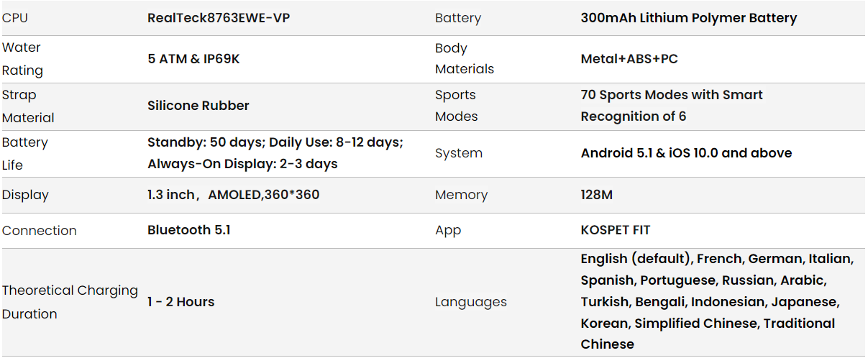Click the 5 ATM & IP69K value
Viewport: 868px width, 358px height.
coord(193,59)
